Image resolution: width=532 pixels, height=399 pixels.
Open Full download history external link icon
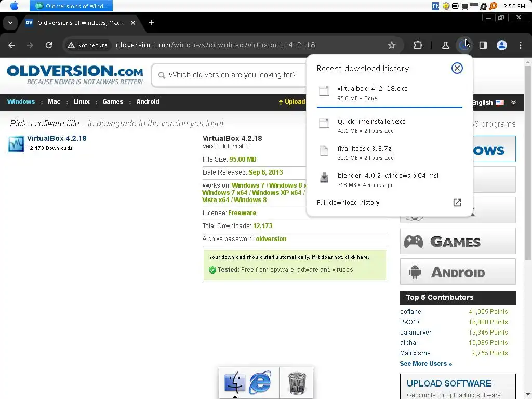point(457,203)
